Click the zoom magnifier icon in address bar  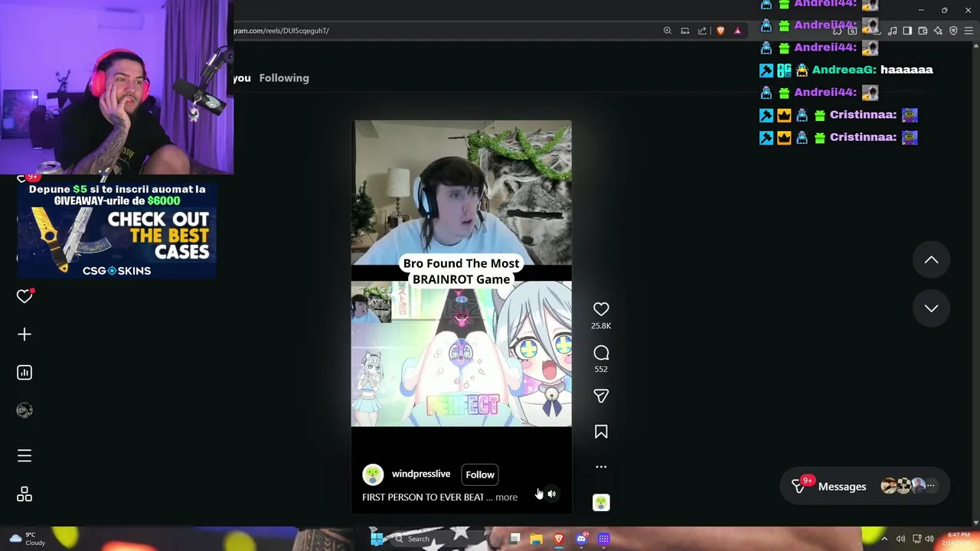[668, 31]
